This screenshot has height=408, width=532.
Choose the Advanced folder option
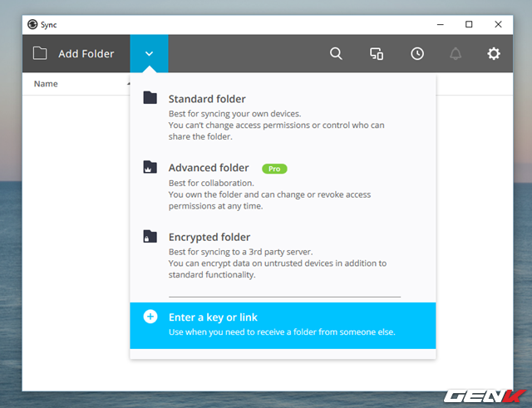(208, 168)
